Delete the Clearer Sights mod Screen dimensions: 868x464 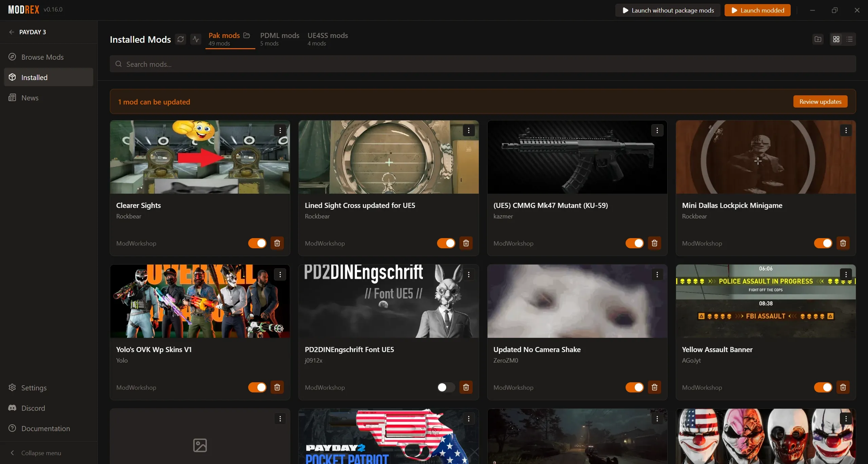pyautogui.click(x=277, y=243)
